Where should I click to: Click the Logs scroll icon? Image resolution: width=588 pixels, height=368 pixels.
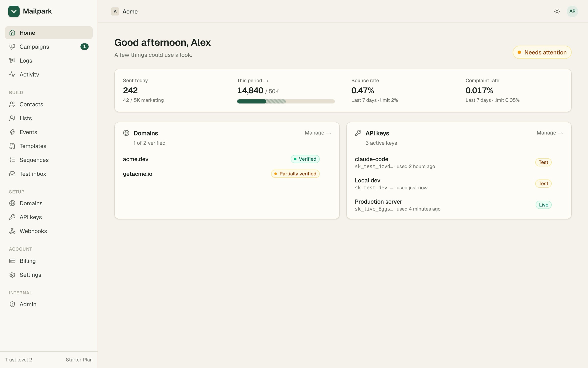12,61
